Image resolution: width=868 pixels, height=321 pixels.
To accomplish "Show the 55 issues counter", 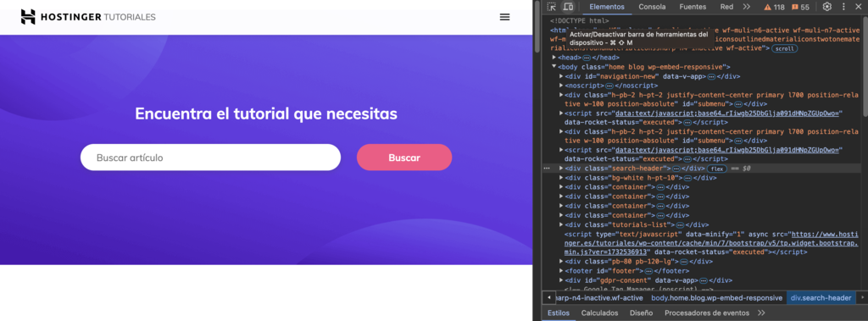I will pyautogui.click(x=800, y=7).
